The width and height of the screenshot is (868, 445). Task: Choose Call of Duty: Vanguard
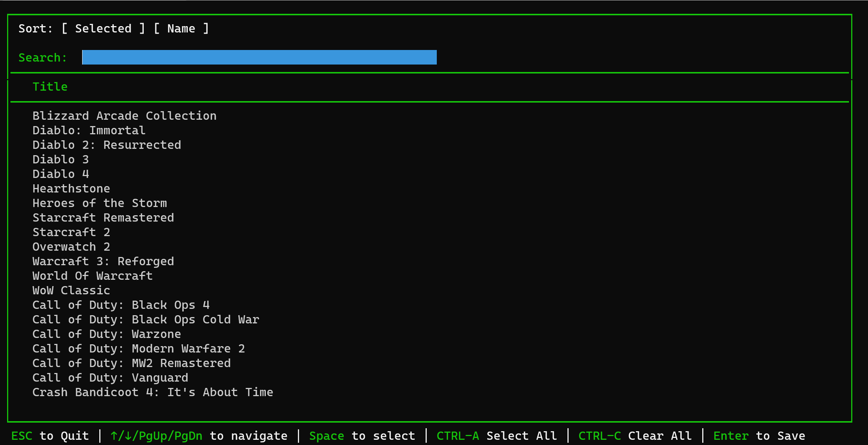click(x=110, y=378)
